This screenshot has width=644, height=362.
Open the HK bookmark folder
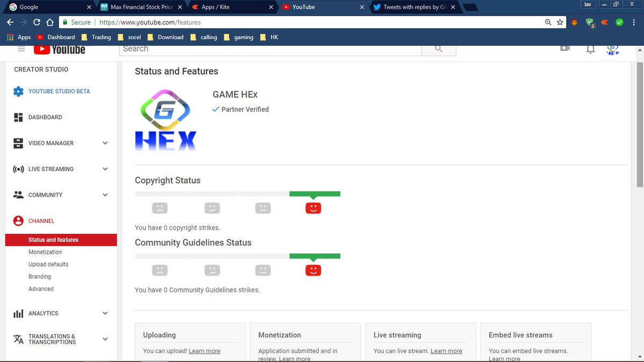pyautogui.click(x=269, y=37)
